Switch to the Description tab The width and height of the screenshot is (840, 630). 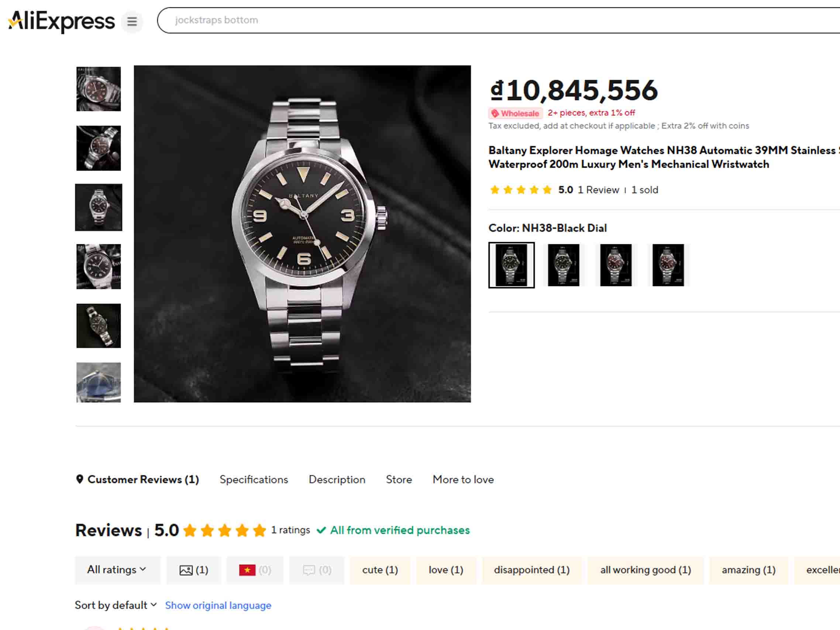337,479
